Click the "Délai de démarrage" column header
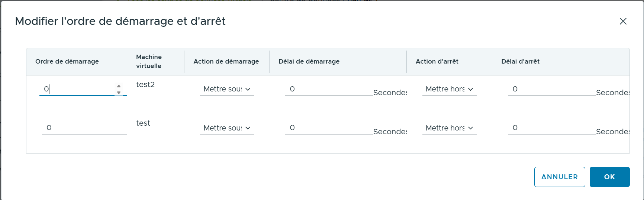 [309, 62]
